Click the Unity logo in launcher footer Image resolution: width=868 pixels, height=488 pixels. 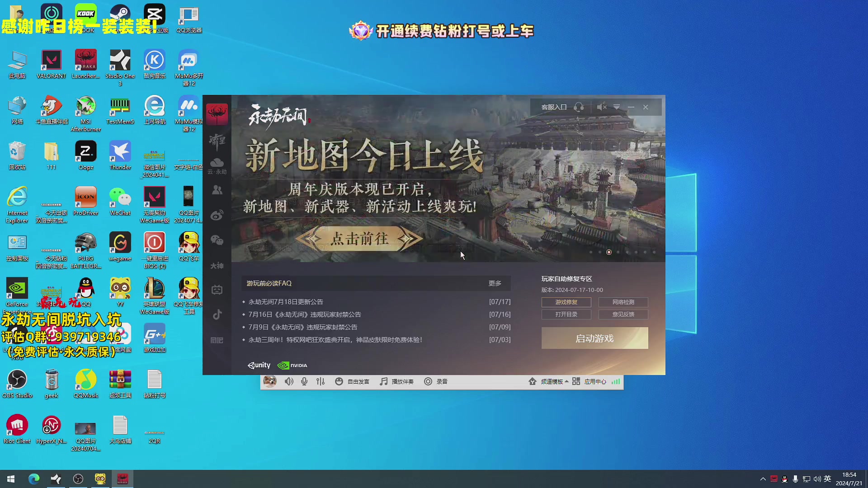(259, 365)
